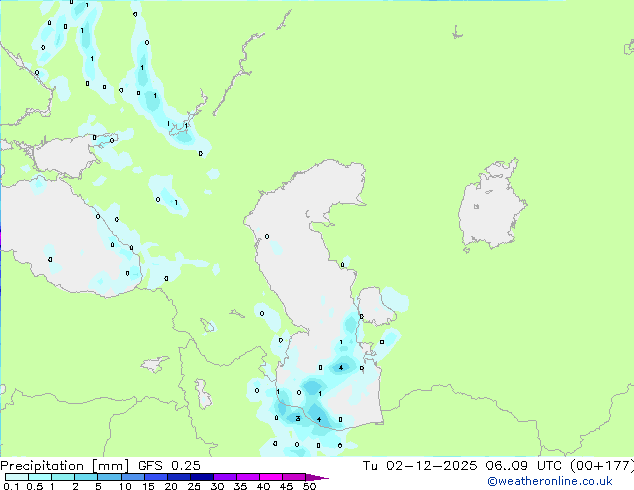
Task: Click the legend label "20"
Action: [171, 486]
